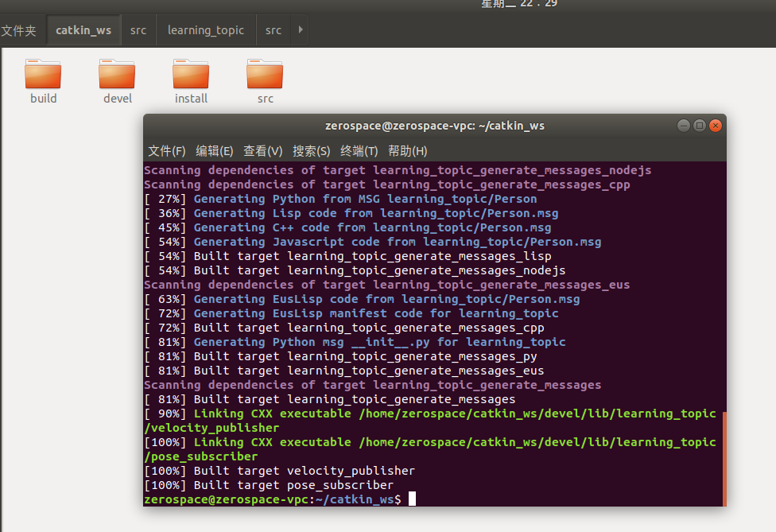The image size is (776, 532).
Task: Select catkin_ws in the path bar
Action: pyautogui.click(x=83, y=30)
